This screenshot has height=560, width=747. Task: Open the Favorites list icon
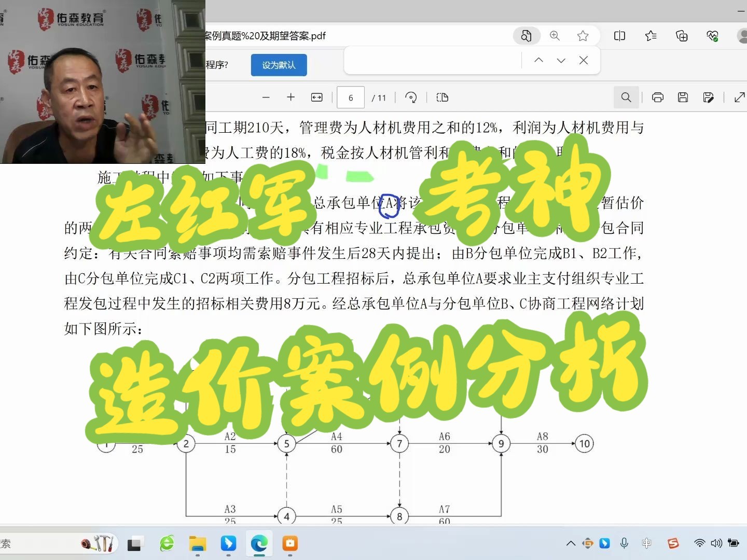(x=651, y=36)
